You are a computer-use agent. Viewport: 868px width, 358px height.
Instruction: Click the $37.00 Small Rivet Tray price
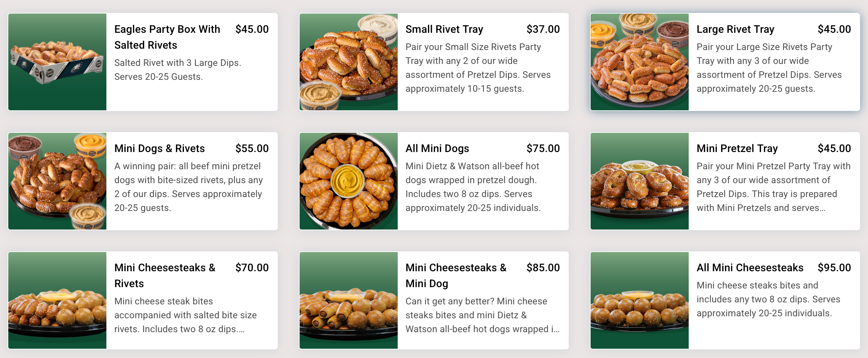click(x=542, y=29)
